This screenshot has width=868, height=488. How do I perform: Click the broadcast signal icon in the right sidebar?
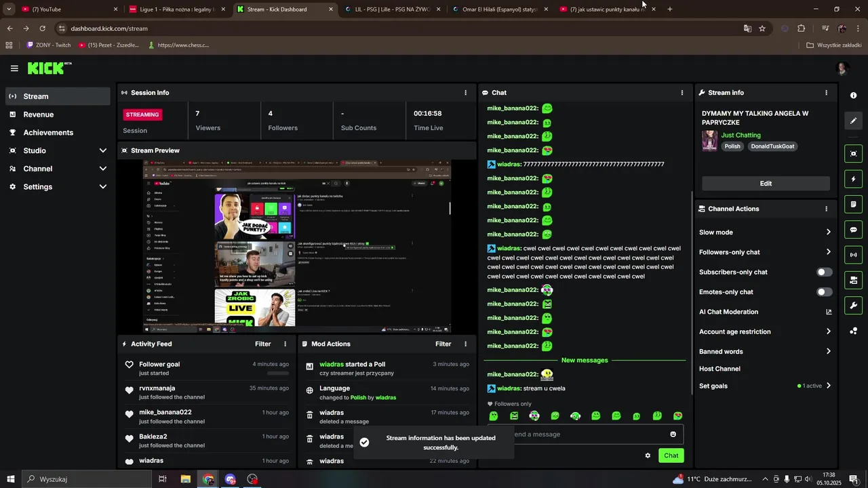(854, 255)
